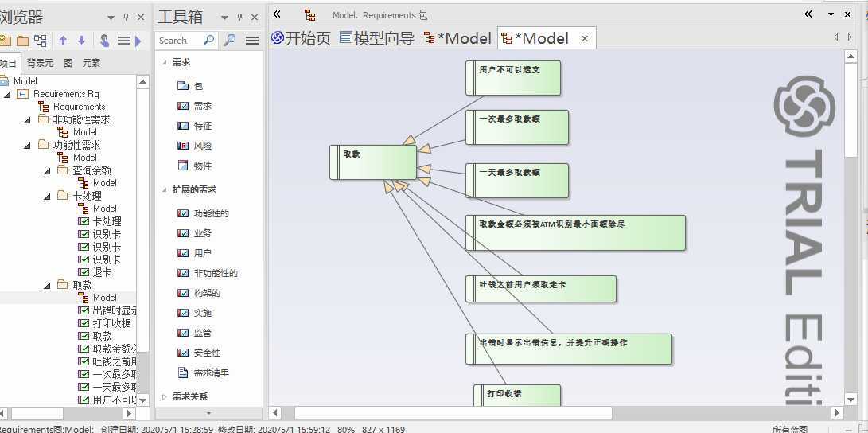The height and width of the screenshot is (433, 868).
Task: Open the browser panel dropdown arrow
Action: pyautogui.click(x=111, y=18)
